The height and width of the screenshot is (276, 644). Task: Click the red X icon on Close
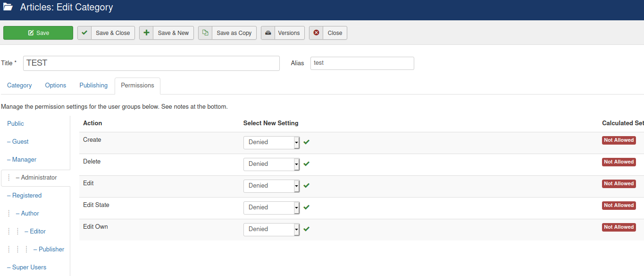(x=316, y=33)
